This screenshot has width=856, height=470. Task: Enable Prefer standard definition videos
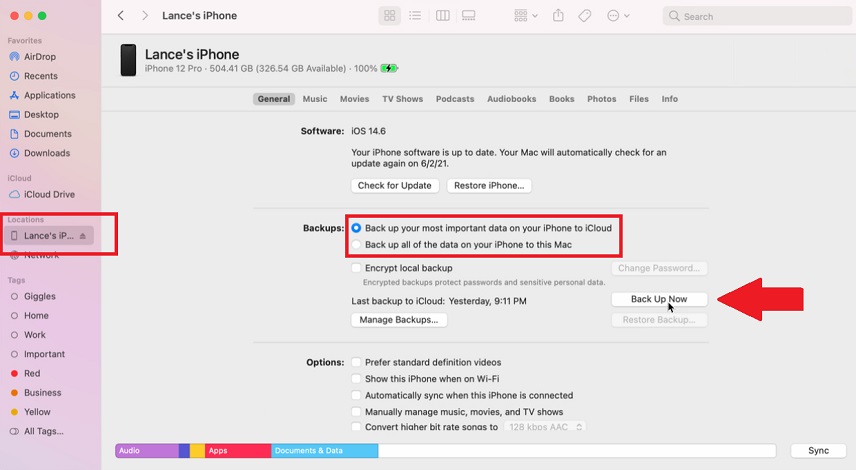click(x=356, y=362)
